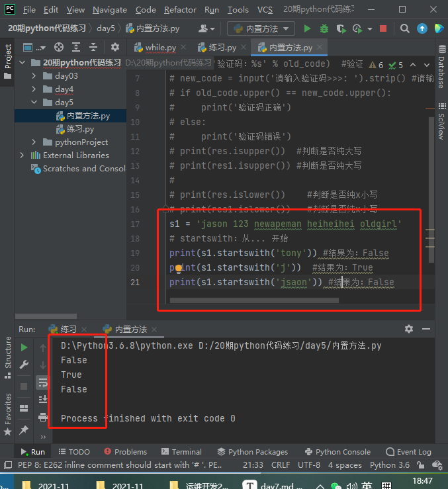This screenshot has width=448, height=489.
Task: Open the 内置方法 run configuration dropdown
Action: pos(261,28)
